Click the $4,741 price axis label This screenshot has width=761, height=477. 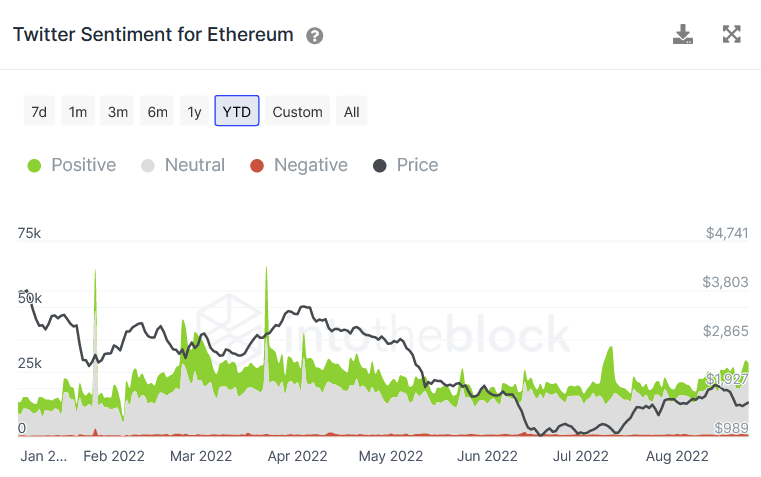pyautogui.click(x=726, y=233)
